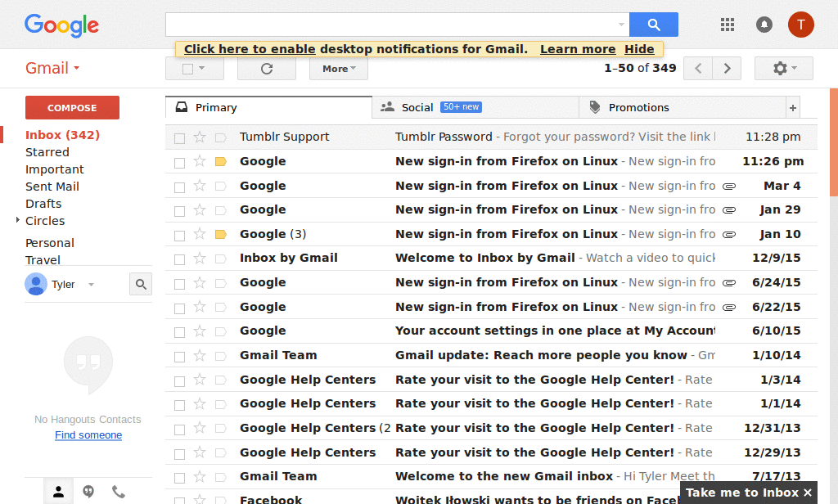
Task: Open the Google apps grid
Action: (x=728, y=25)
